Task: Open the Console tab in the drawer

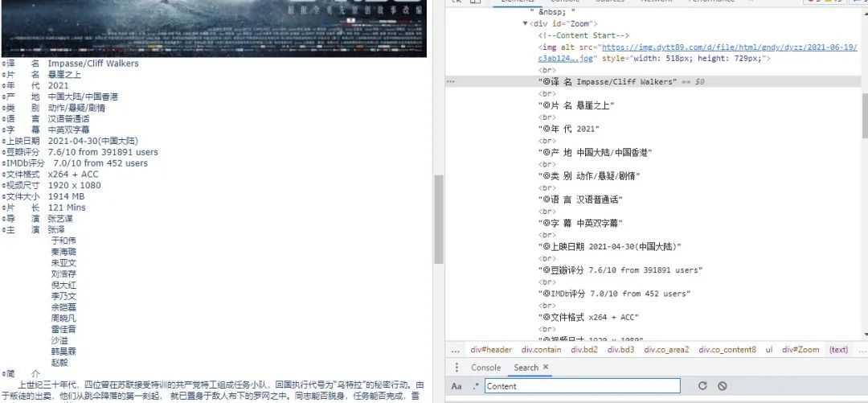Action: coord(485,368)
